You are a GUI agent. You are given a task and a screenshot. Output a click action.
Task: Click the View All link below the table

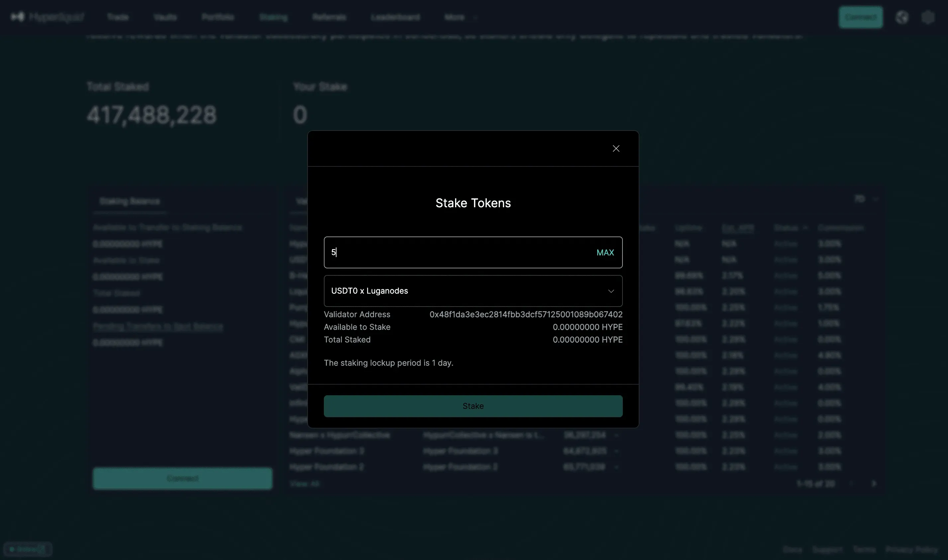(x=304, y=484)
